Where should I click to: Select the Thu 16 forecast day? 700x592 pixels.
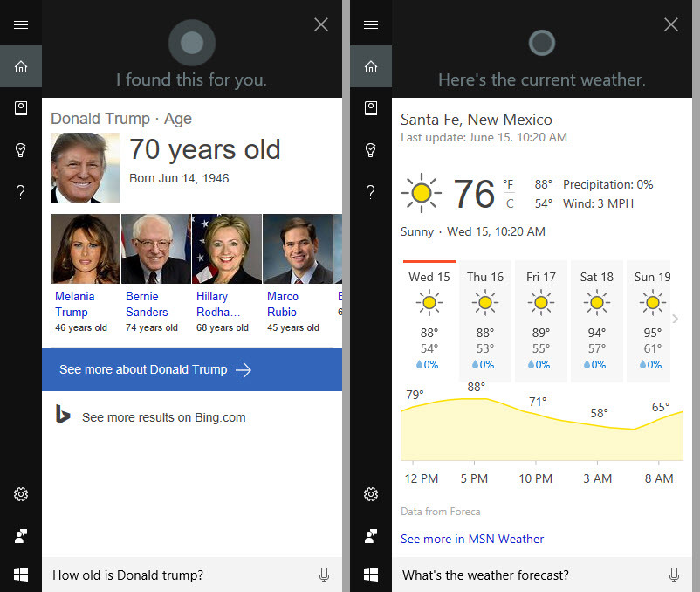484,320
